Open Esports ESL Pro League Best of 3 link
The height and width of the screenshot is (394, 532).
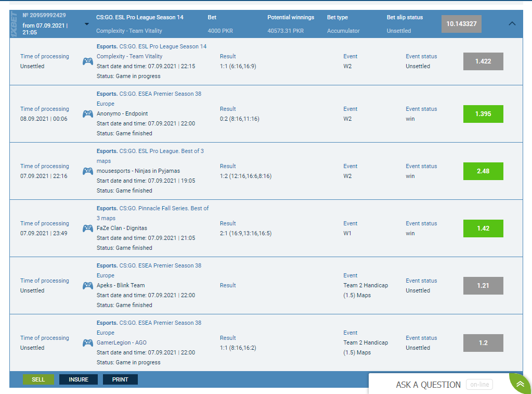150,156
